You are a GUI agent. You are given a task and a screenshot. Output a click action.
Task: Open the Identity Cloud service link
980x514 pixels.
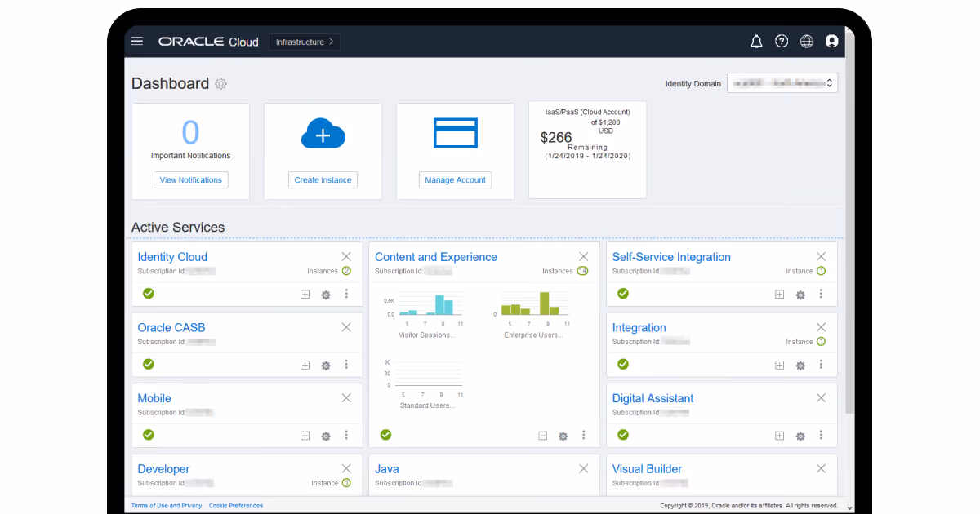coord(172,257)
